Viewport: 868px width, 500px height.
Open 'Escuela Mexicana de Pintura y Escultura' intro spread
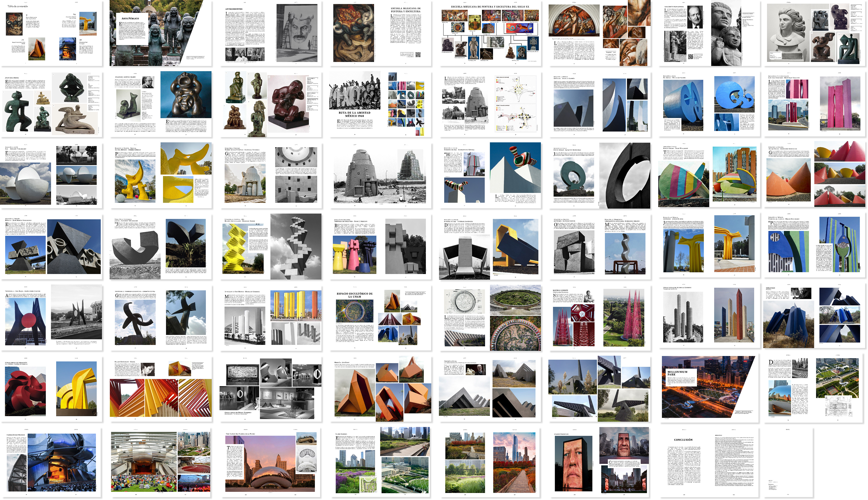pos(381,33)
